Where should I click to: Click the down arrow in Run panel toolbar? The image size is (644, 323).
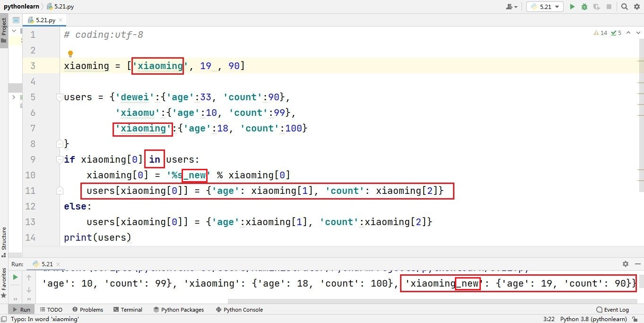(29, 289)
